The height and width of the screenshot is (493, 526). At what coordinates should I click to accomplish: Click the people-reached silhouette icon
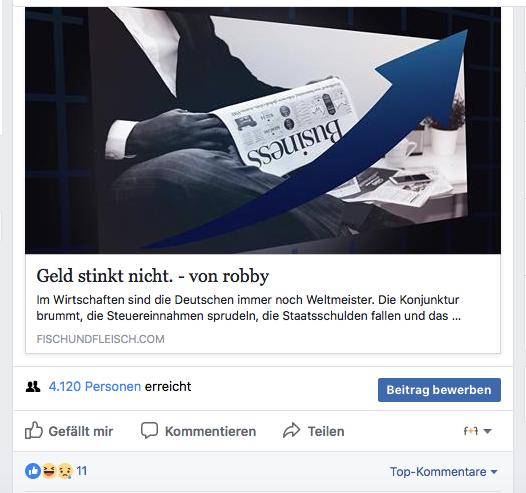(33, 387)
